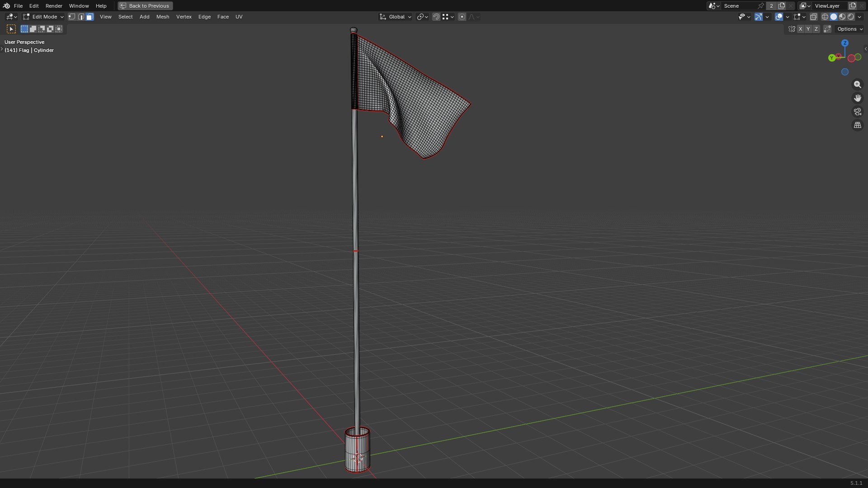Activate the Select Box tool icon
868x488 pixels.
click(11, 29)
